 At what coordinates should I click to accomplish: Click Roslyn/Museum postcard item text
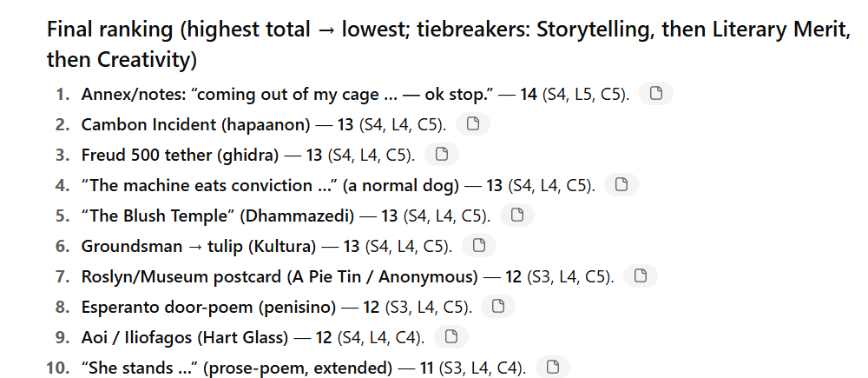tap(279, 276)
